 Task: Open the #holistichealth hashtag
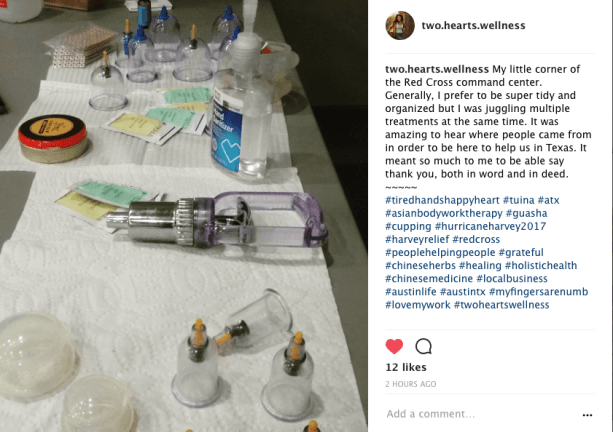click(541, 265)
